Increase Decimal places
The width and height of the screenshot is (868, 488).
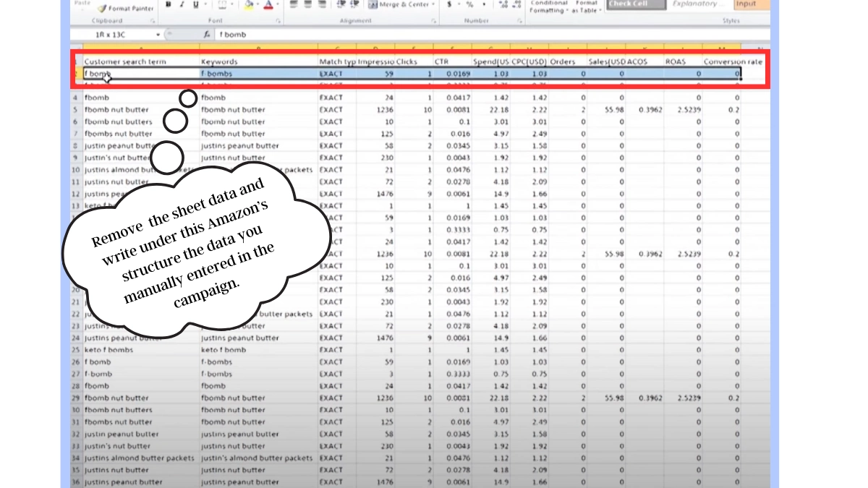tap(504, 5)
